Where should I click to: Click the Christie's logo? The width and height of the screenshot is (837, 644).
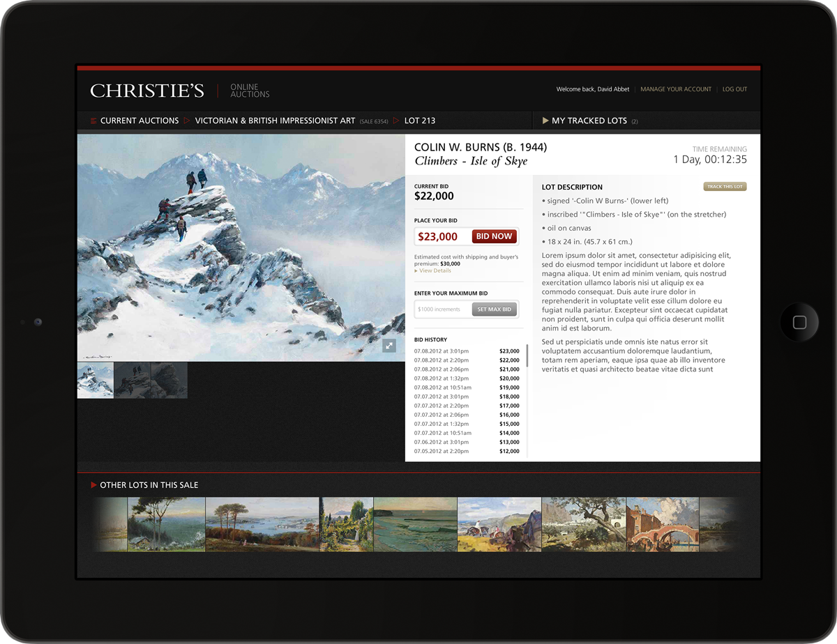(147, 91)
